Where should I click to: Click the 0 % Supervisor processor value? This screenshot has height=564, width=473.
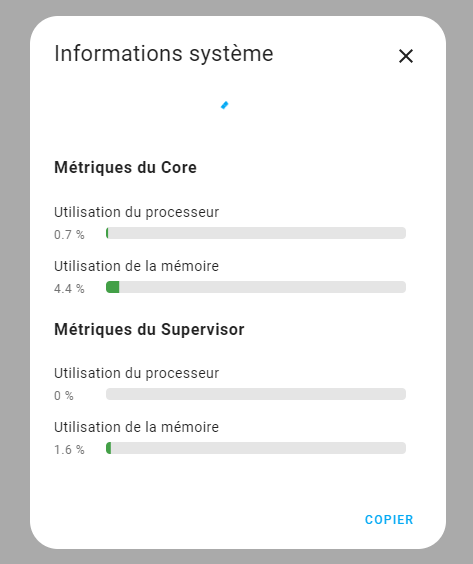point(64,396)
